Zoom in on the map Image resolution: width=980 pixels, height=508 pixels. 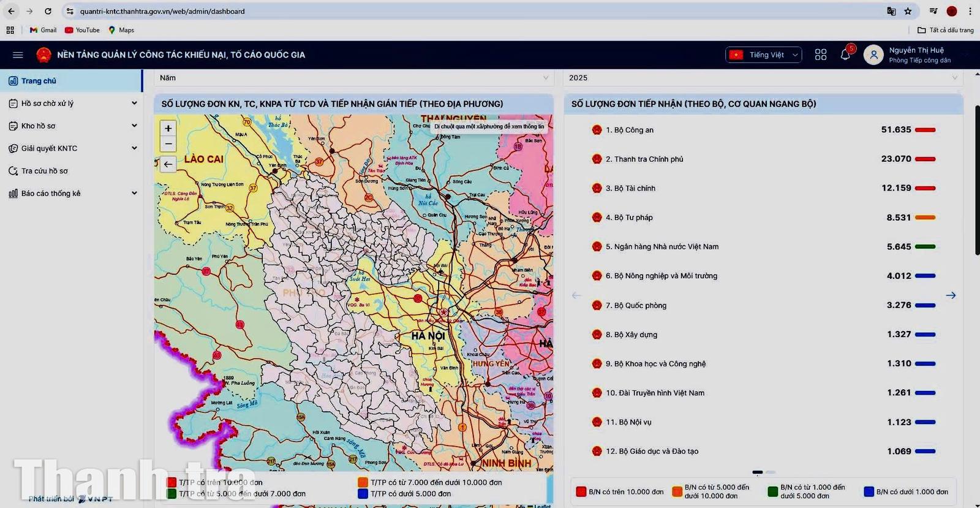[168, 129]
